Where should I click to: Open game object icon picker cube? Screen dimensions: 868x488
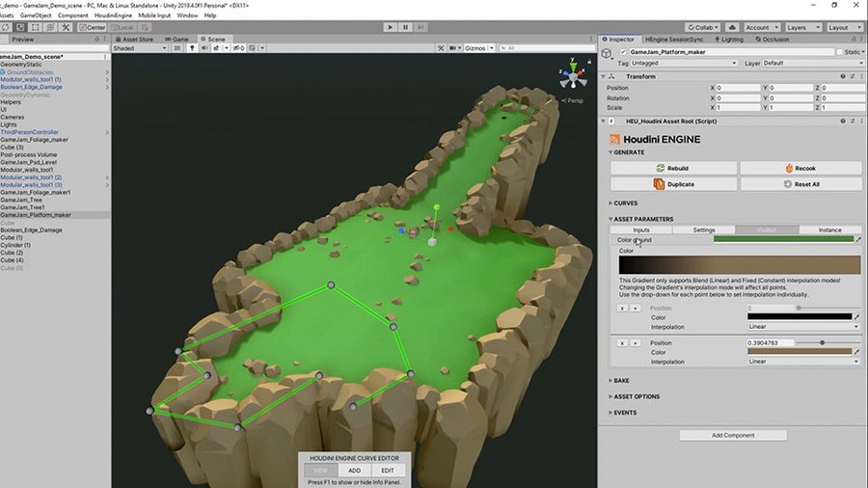(x=607, y=54)
